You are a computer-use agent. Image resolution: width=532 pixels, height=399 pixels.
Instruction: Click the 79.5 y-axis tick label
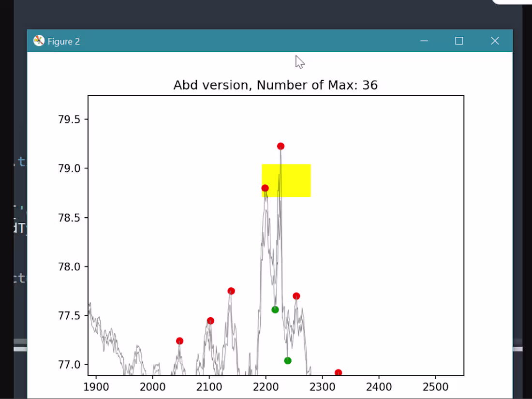(x=69, y=119)
